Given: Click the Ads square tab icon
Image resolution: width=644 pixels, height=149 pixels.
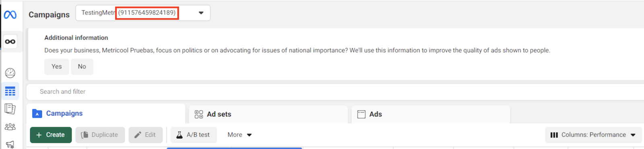Looking at the screenshot, I should click(x=361, y=114).
